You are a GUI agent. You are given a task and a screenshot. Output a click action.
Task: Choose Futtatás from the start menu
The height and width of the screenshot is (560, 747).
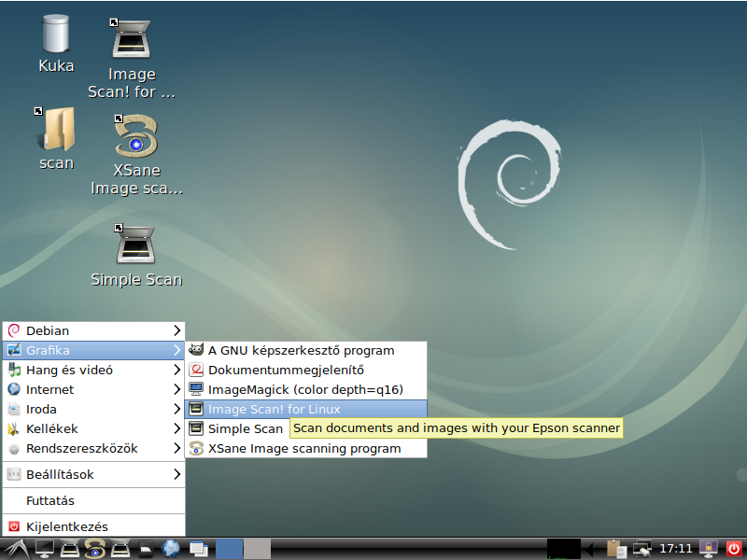(x=93, y=500)
